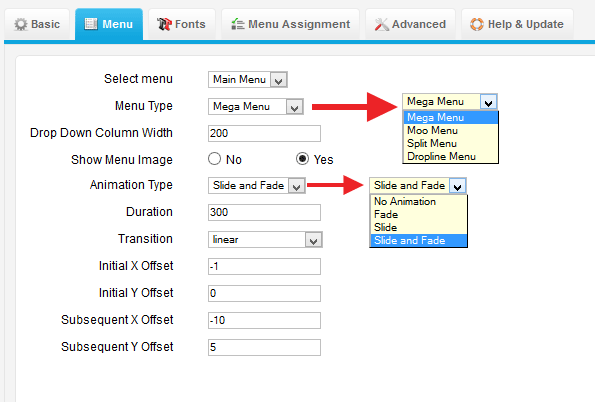Open the Transition dropdown
This screenshot has height=402, width=595.
point(265,240)
